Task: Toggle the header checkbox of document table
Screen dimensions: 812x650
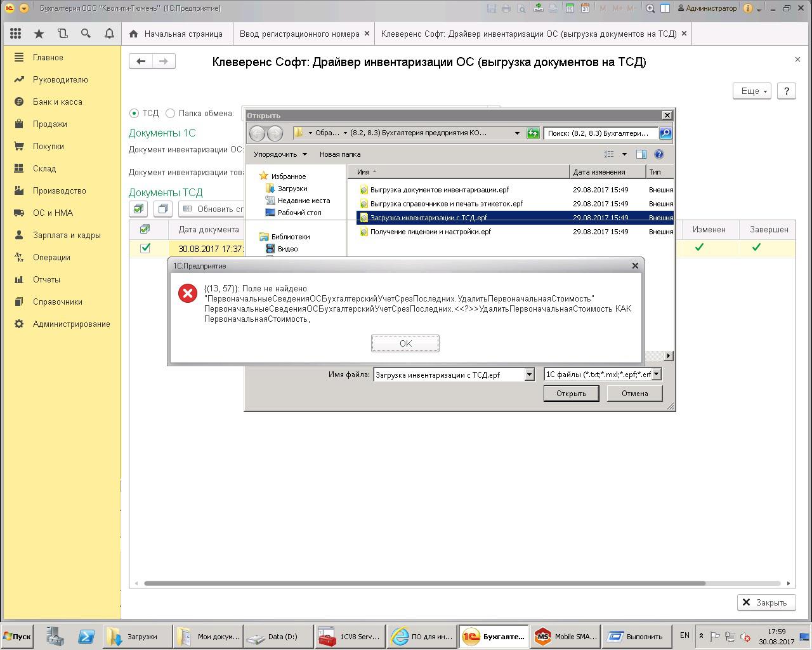Action: click(x=145, y=229)
